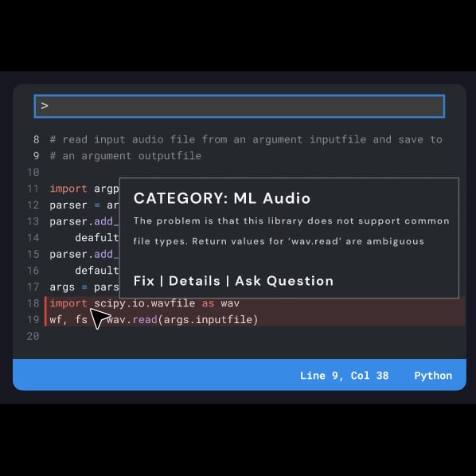
Task: Click the comment '# an argument outputfile'
Action: pos(126,156)
